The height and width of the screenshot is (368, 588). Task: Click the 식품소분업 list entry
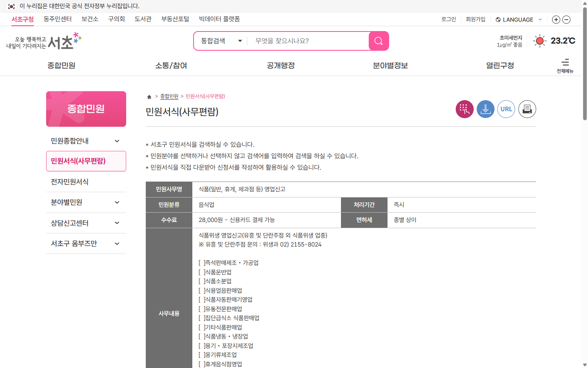(x=215, y=281)
